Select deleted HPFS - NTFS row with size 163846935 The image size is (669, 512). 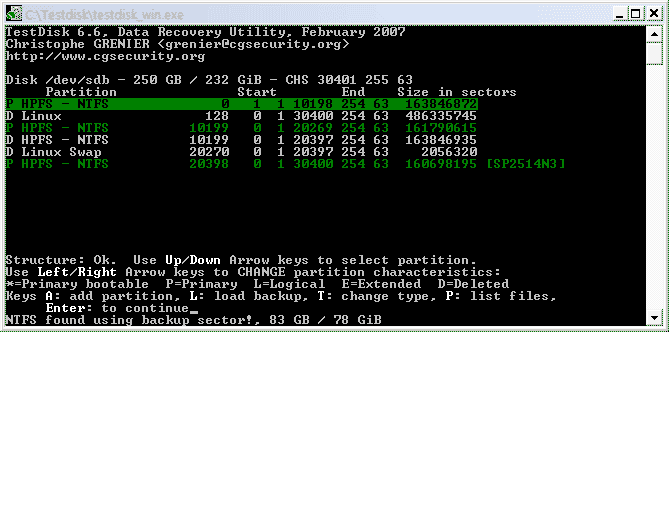241,140
